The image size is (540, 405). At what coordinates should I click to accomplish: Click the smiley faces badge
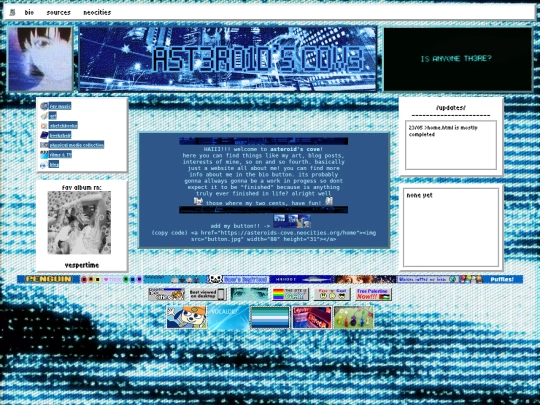(332, 294)
